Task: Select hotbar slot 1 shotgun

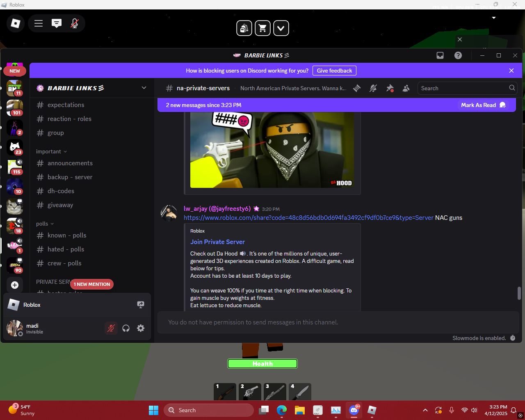Action: (x=225, y=392)
